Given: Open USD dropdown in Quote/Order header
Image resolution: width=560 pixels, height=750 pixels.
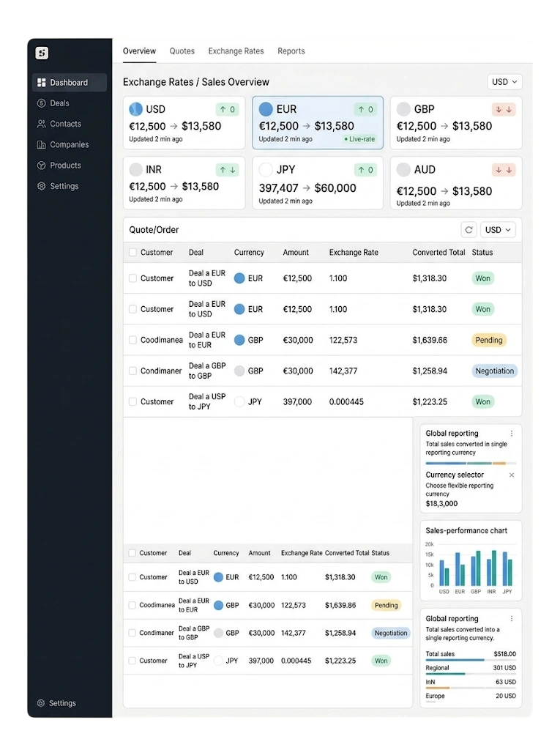Looking at the screenshot, I should [x=498, y=230].
